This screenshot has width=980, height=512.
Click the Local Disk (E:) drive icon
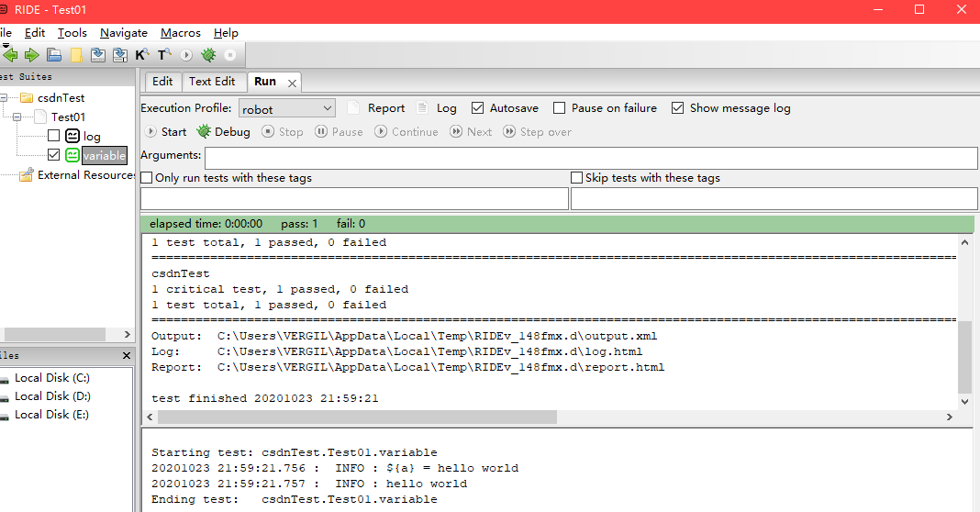pos(5,416)
